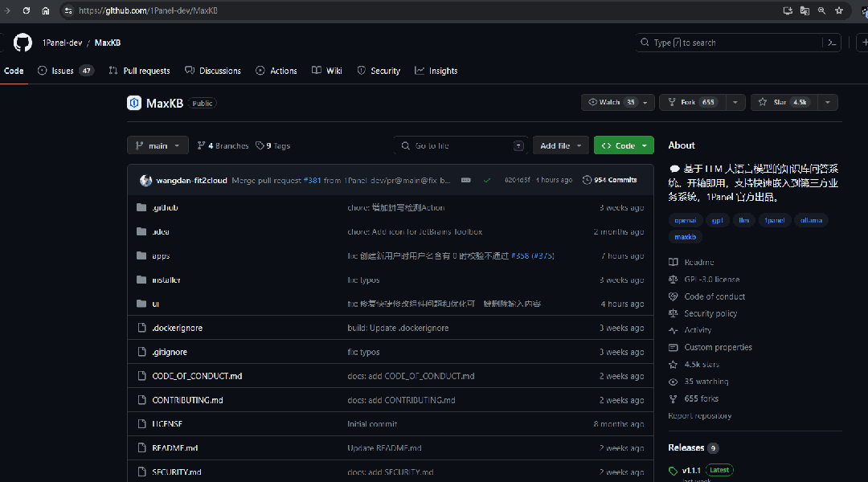Open the Insights tab
Image resolution: width=868 pixels, height=482 pixels.
coord(436,71)
